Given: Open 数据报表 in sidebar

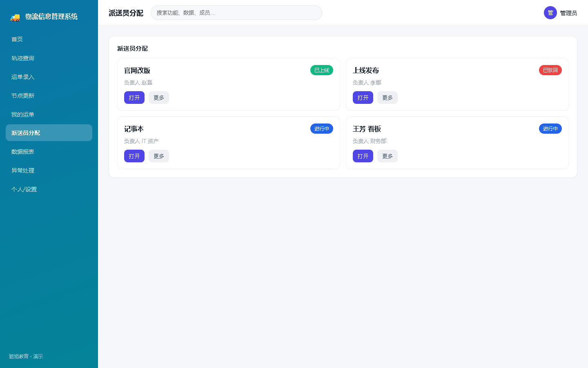Looking at the screenshot, I should coord(49,152).
